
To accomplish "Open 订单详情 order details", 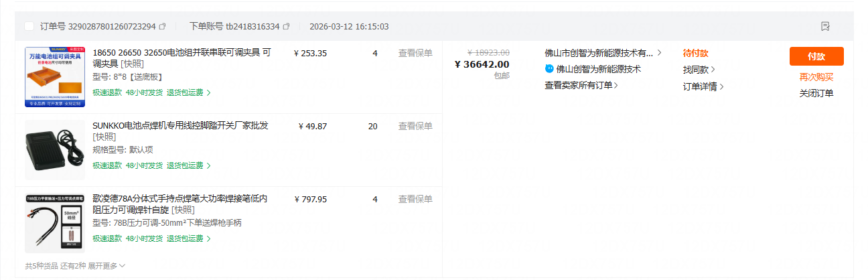I will click(x=703, y=86).
